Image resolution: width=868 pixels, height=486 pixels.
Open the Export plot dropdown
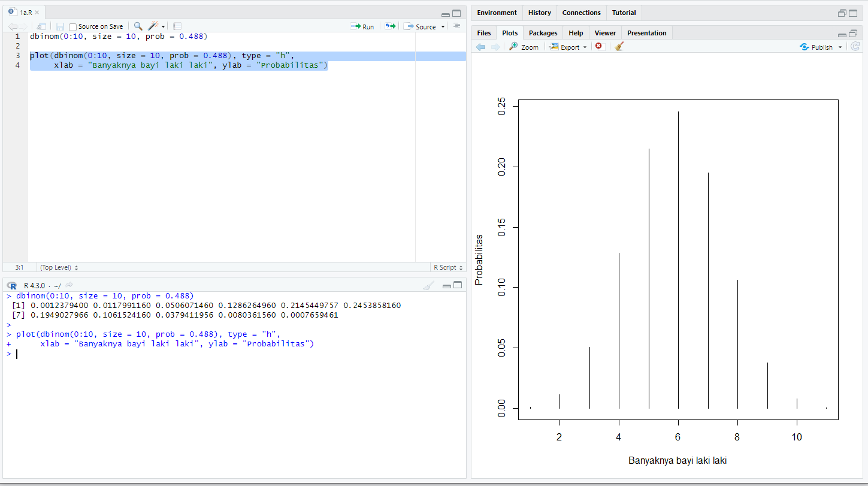[x=568, y=47]
